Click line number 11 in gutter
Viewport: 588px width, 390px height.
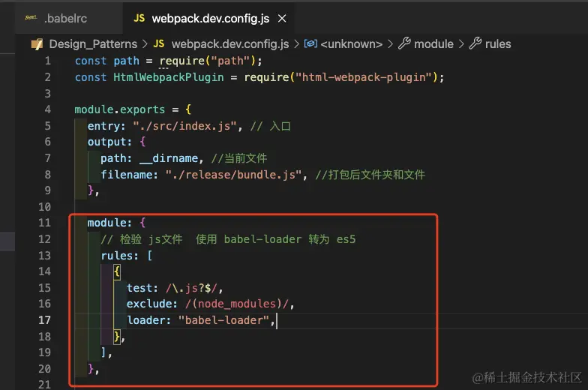pyautogui.click(x=45, y=223)
